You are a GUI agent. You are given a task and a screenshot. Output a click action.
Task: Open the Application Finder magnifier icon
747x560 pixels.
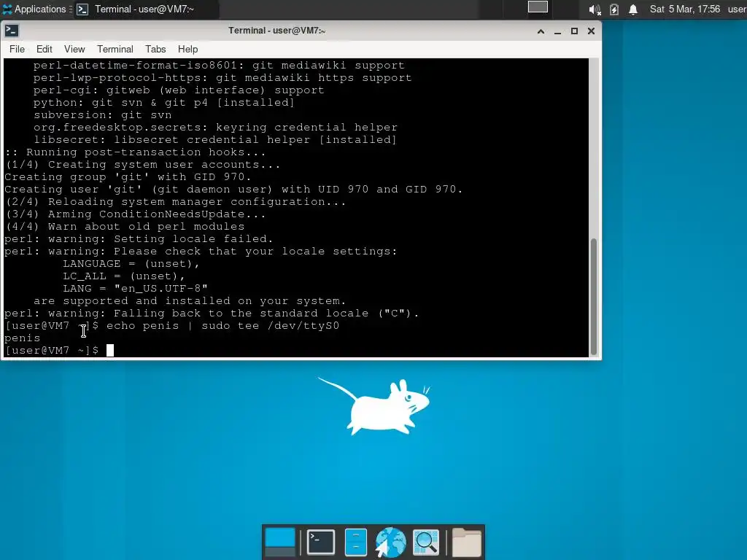(426, 542)
